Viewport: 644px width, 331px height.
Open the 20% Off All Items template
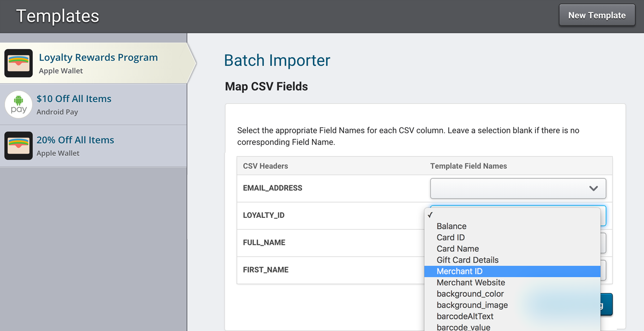pyautogui.click(x=75, y=140)
